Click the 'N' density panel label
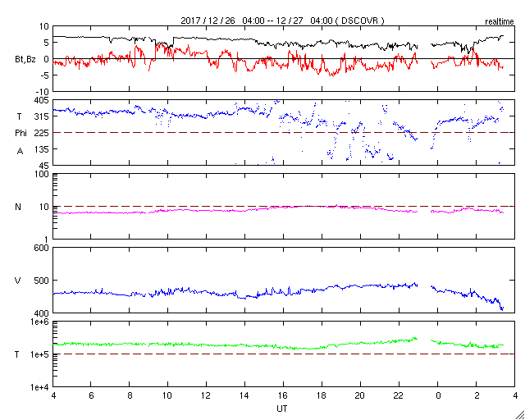Viewport: 525px width, 420px height. point(18,207)
